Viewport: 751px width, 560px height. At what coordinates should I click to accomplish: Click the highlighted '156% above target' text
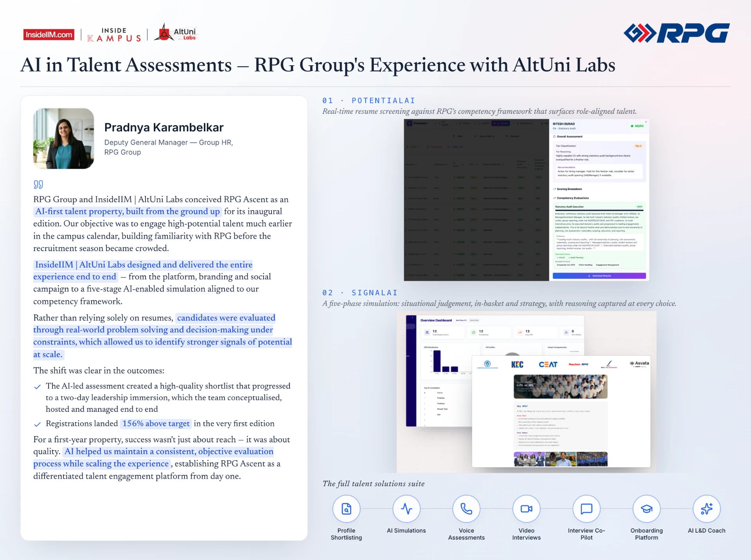pyautogui.click(x=156, y=424)
